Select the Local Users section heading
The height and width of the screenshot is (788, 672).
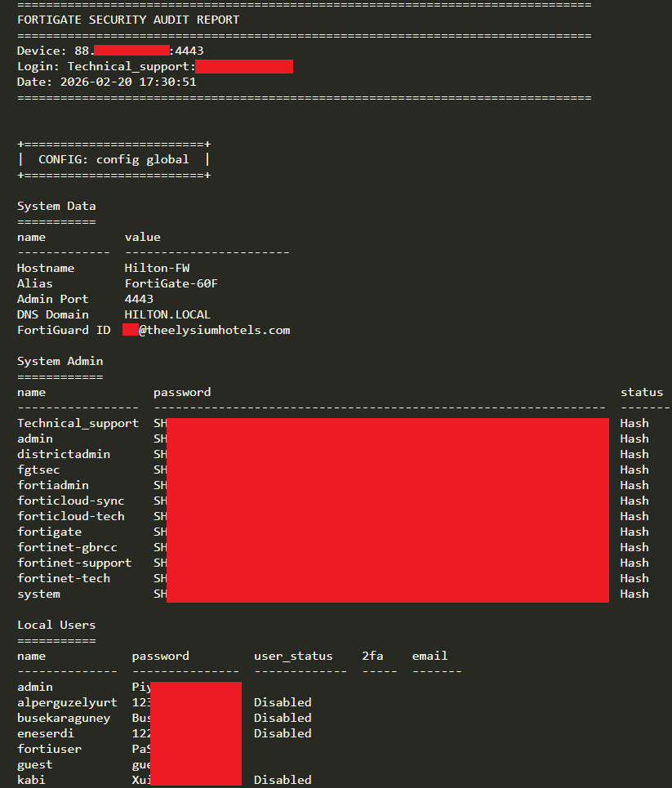[56, 626]
